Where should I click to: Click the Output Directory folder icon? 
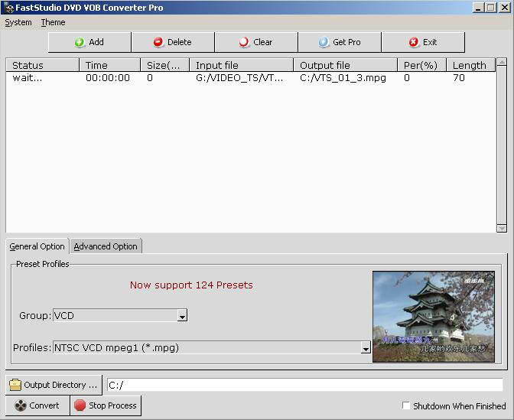15,385
